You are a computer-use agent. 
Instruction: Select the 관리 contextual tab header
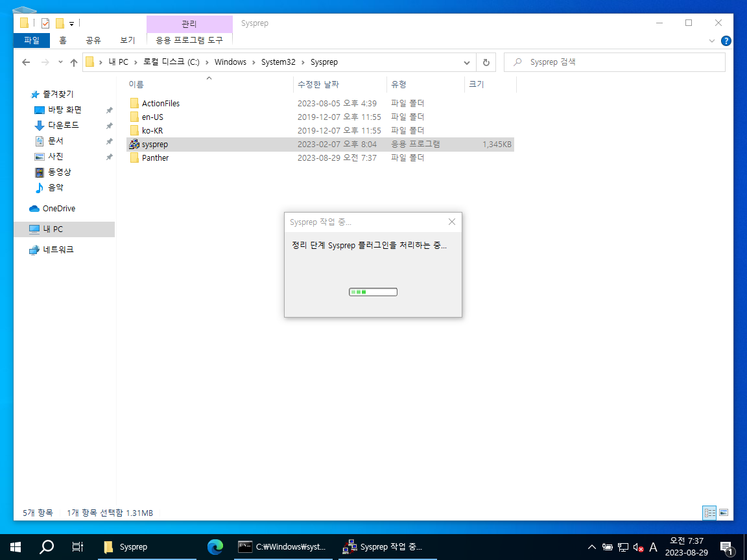click(189, 24)
